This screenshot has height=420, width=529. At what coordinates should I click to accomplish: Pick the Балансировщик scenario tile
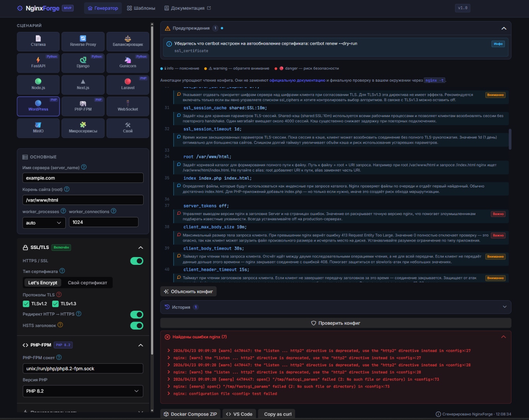click(x=128, y=41)
